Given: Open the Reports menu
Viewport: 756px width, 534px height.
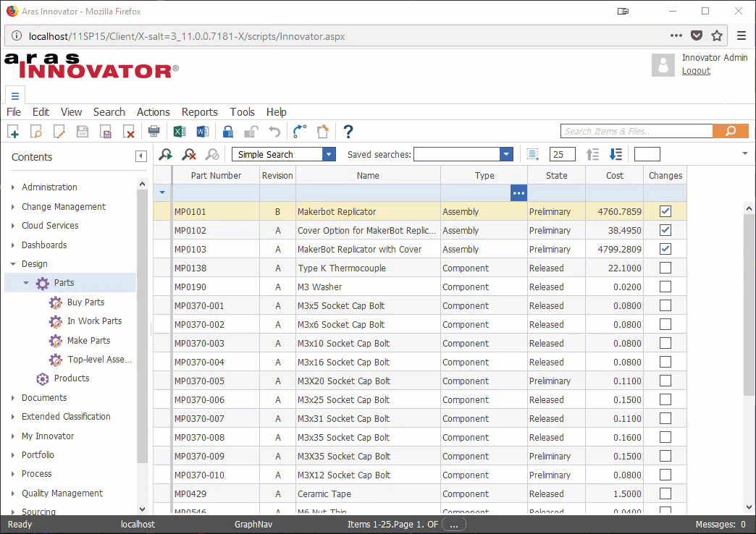Looking at the screenshot, I should 200,112.
